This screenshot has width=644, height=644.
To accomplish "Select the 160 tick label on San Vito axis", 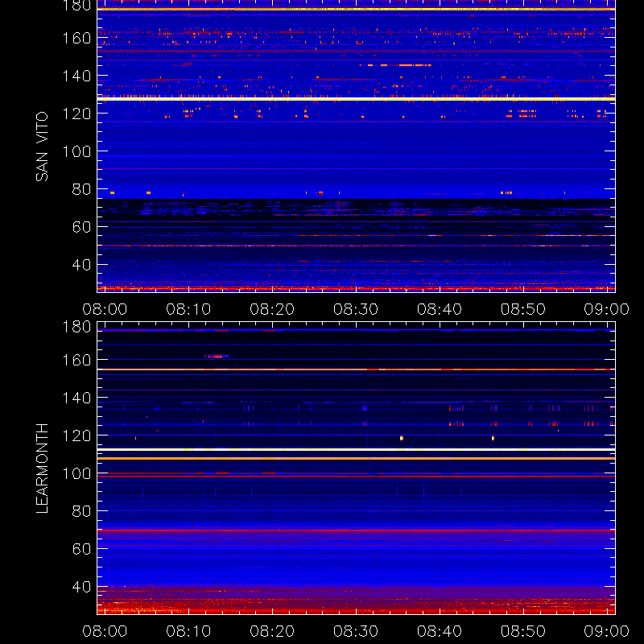I will click(x=76, y=38).
